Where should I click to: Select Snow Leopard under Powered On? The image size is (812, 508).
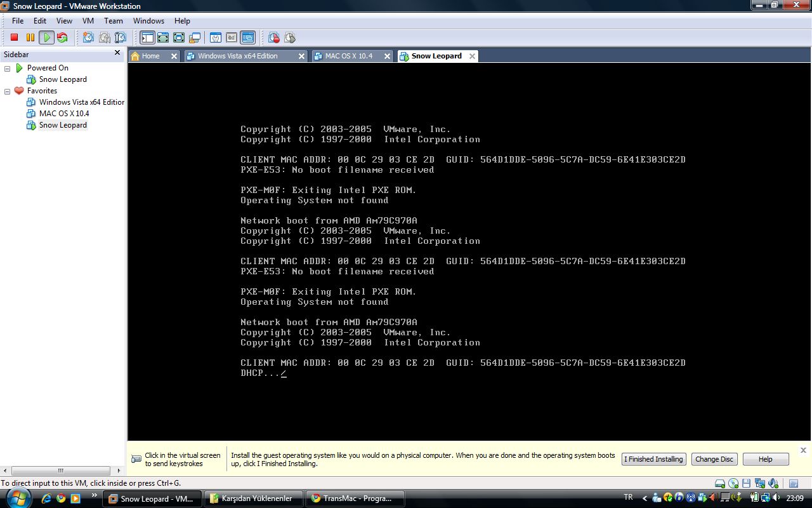[63, 79]
